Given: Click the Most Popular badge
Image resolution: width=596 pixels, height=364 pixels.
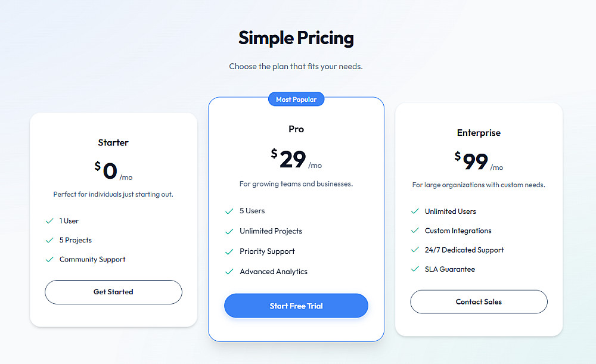Looking at the screenshot, I should (296, 99).
